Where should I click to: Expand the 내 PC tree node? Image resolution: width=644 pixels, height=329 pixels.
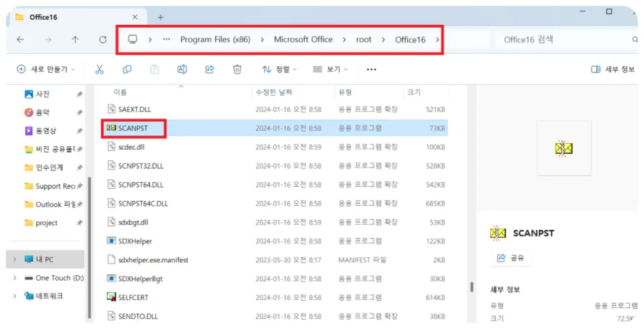(14, 259)
